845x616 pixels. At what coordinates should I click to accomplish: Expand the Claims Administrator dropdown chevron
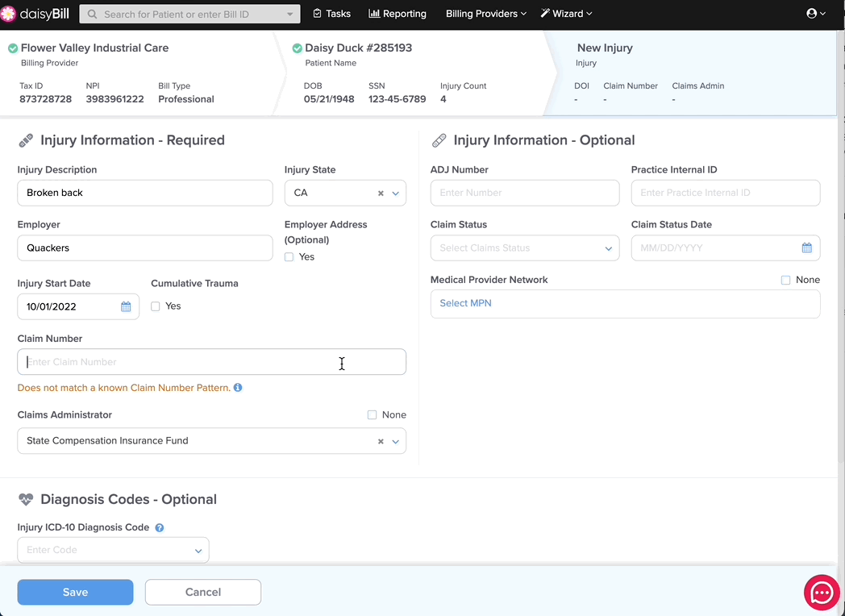[x=396, y=441]
